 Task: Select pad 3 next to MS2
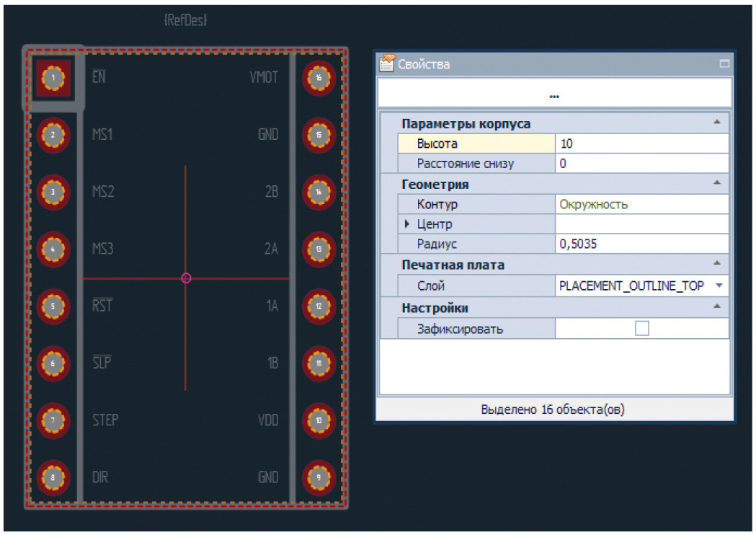(53, 192)
